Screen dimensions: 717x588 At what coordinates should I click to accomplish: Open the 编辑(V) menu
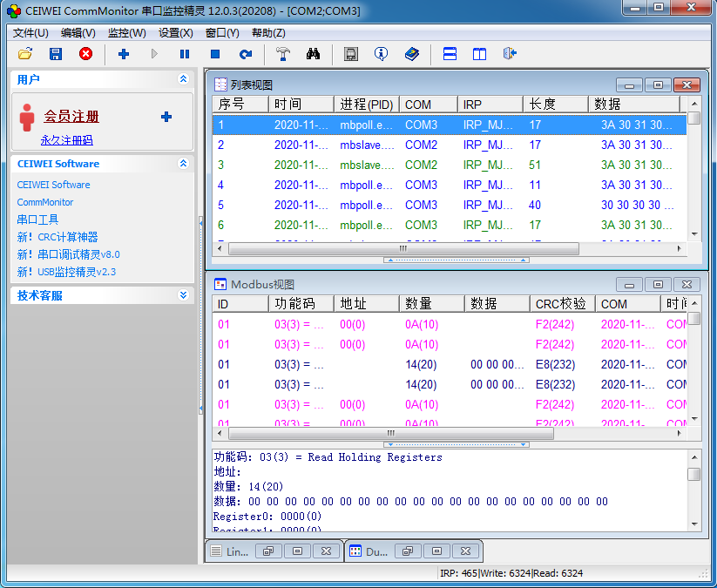[78, 33]
